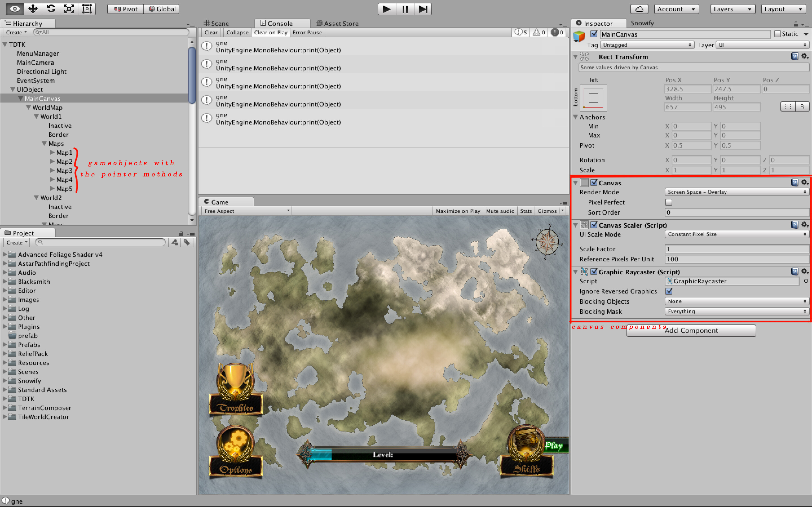Click the Add Component button

[x=691, y=331]
